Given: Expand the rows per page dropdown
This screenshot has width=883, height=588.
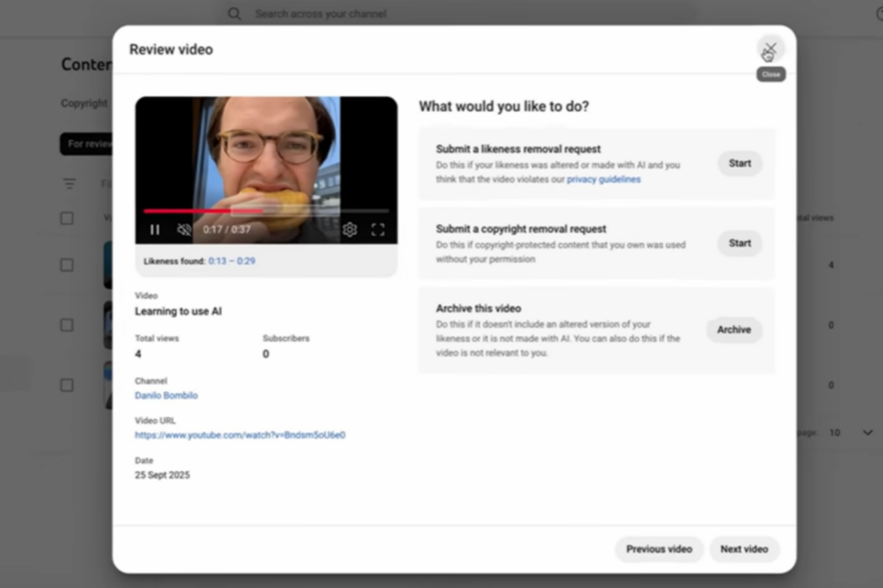Looking at the screenshot, I should 867,433.
